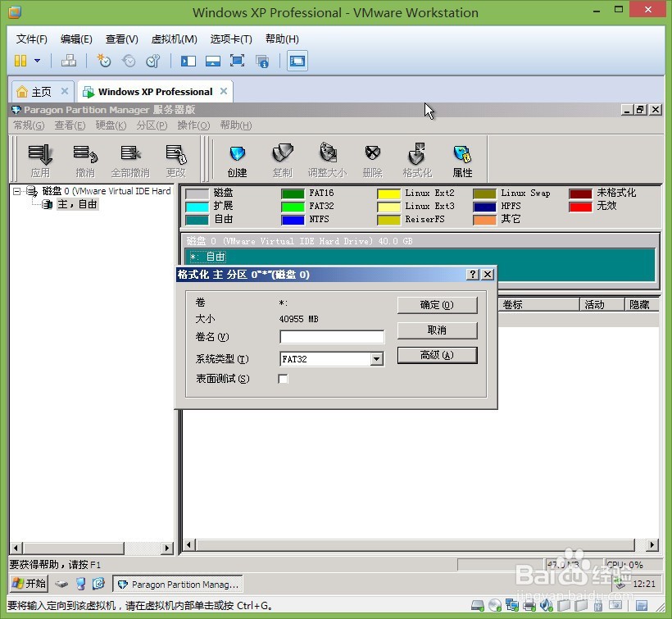
Task: Open the 虚拟机(M) menu
Action: tap(174, 39)
